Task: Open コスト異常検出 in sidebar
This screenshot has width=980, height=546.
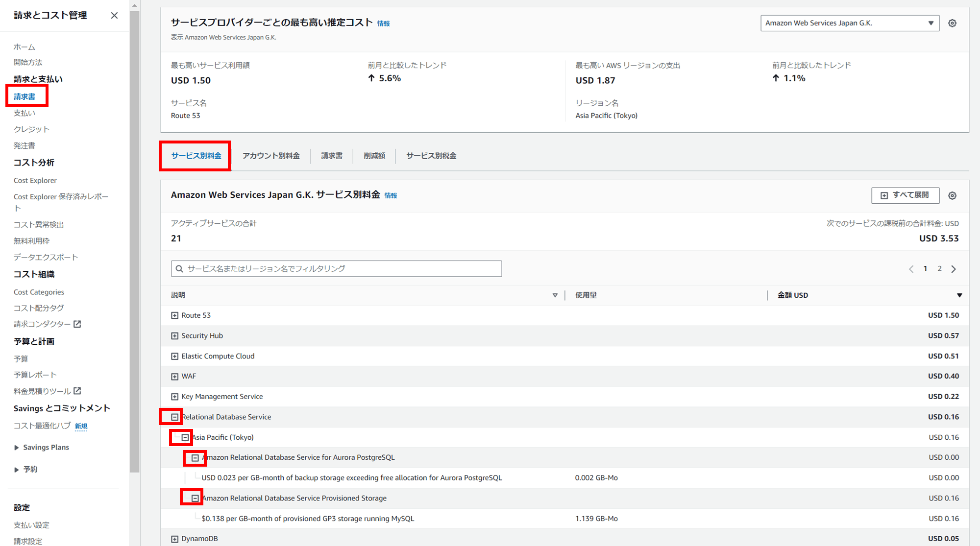Action: (x=39, y=225)
